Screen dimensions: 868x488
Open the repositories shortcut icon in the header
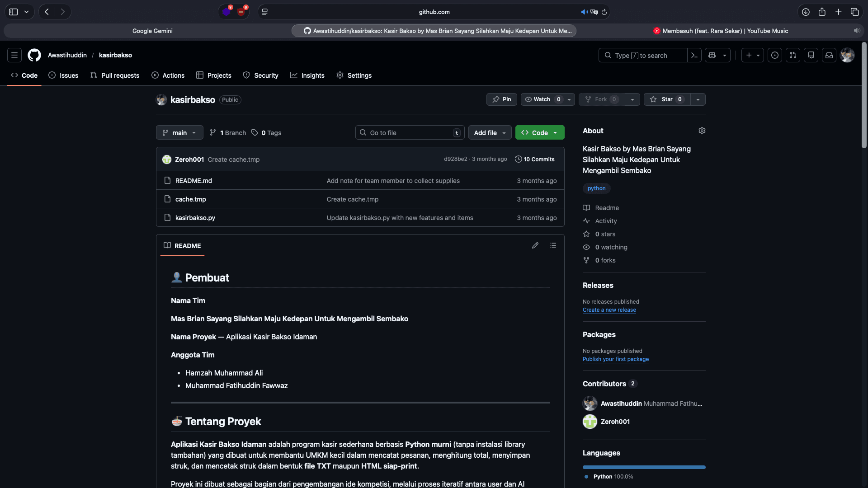point(811,55)
